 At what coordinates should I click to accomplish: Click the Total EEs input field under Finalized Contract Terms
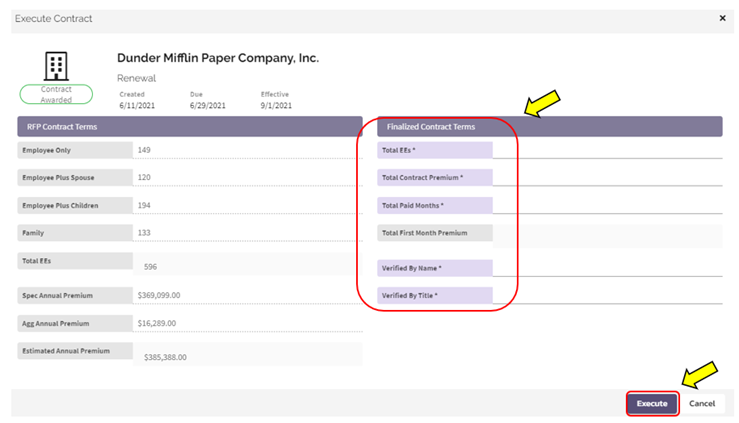point(608,150)
